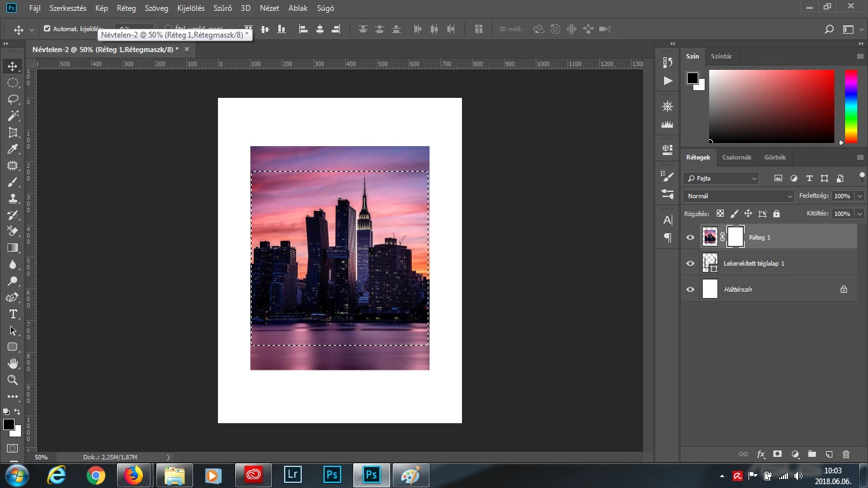
Task: Switch to the Színtár tab
Action: coord(721,57)
